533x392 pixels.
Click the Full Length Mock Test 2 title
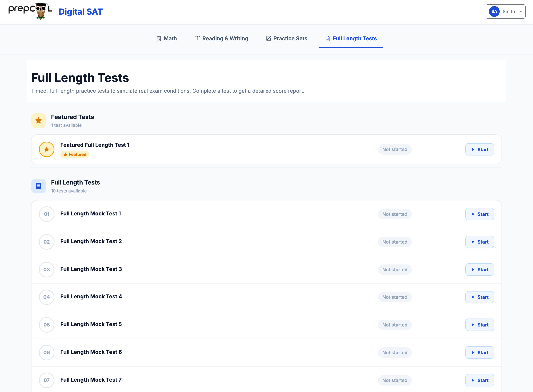(x=91, y=241)
